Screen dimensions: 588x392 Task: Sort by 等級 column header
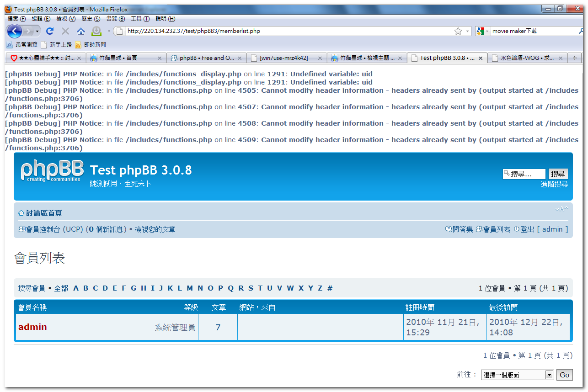[x=191, y=307]
